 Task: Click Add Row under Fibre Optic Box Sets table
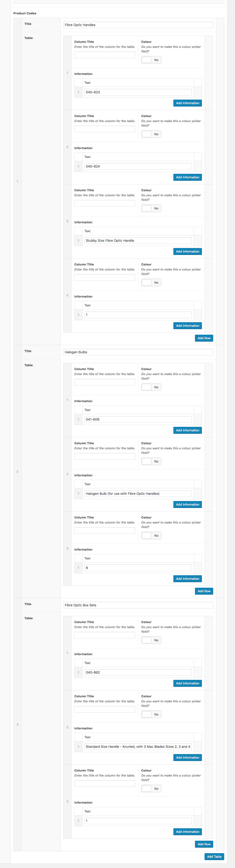[x=204, y=844]
